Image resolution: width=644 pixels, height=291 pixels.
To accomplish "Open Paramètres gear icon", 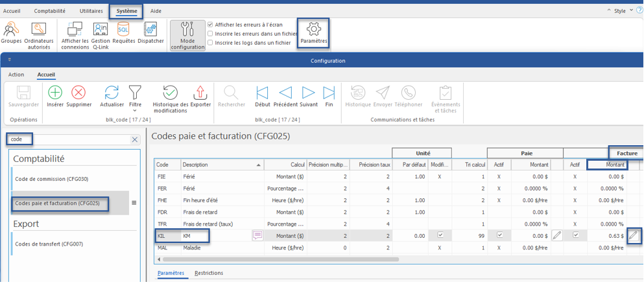I will [314, 29].
